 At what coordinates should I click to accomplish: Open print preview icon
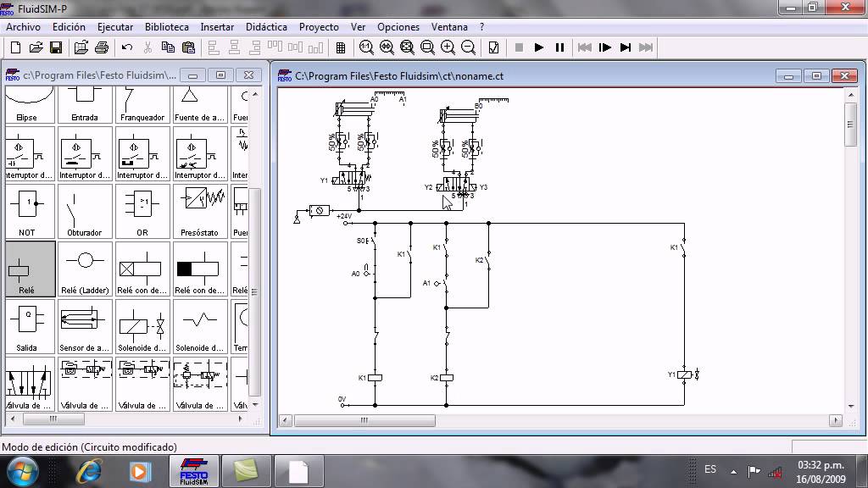coord(81,47)
